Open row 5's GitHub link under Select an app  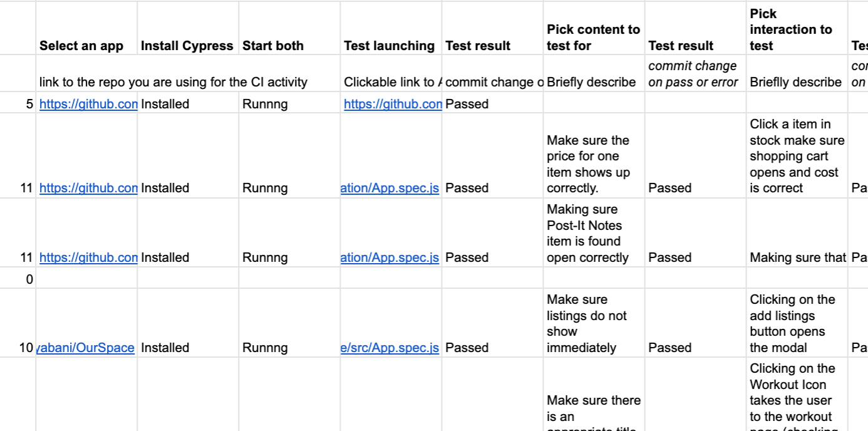click(x=88, y=104)
